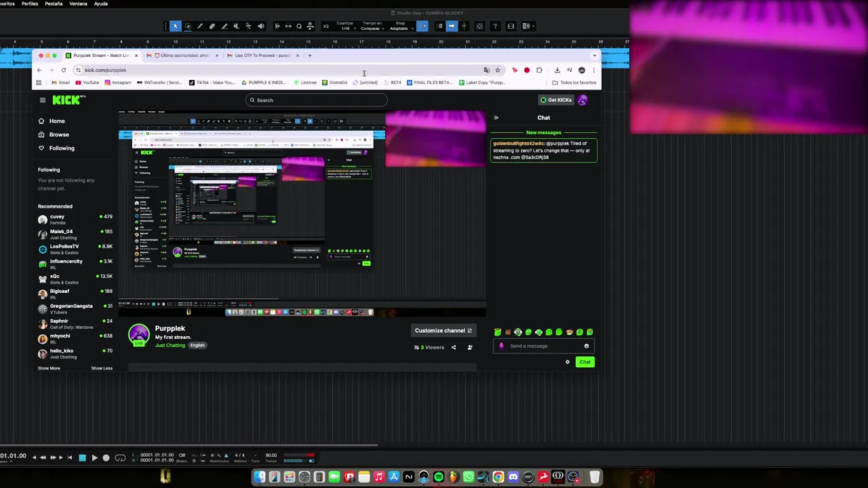Toggle Autoscroll arrow button in Studio One
Screen dimensions: 868x488
[x=452, y=26]
